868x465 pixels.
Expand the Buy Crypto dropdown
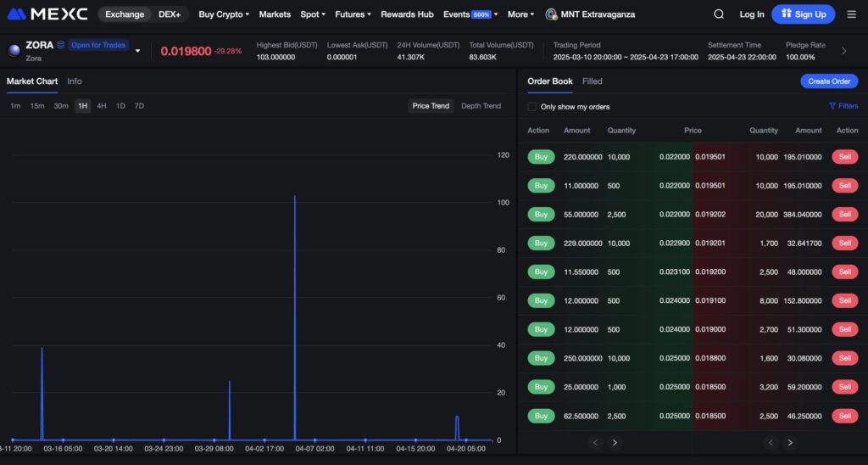point(224,14)
